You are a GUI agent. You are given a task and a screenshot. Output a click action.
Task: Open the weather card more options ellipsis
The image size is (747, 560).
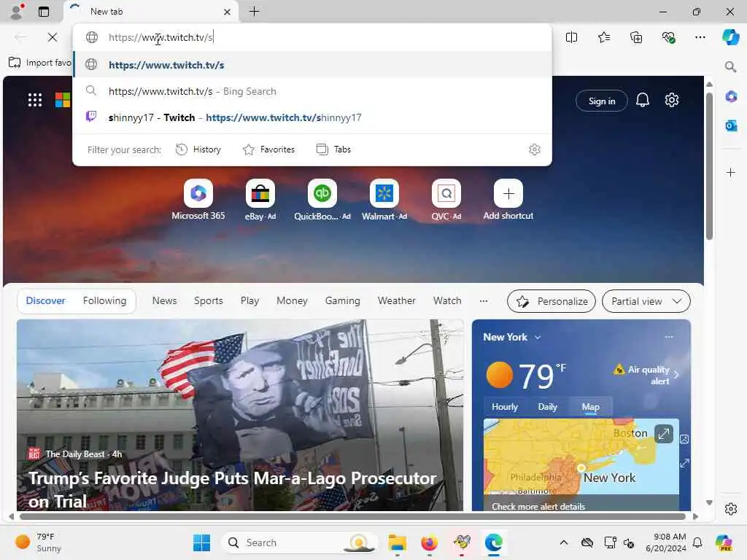coord(669,337)
